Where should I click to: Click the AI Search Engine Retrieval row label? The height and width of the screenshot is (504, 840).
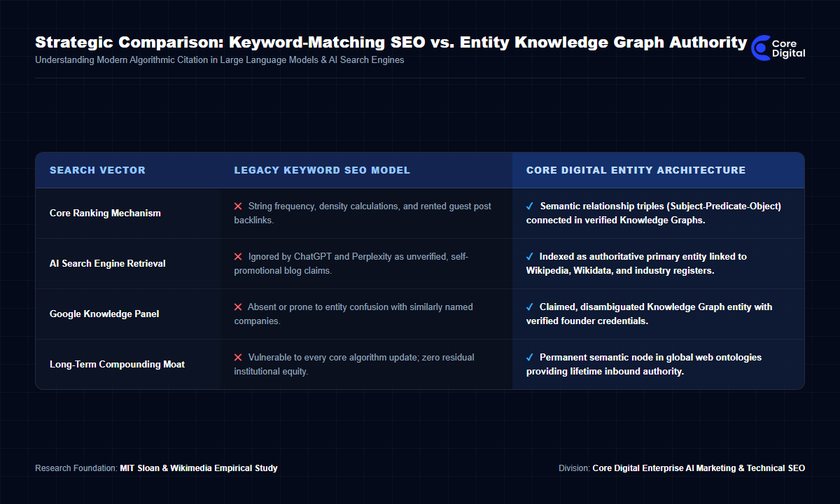click(x=108, y=264)
